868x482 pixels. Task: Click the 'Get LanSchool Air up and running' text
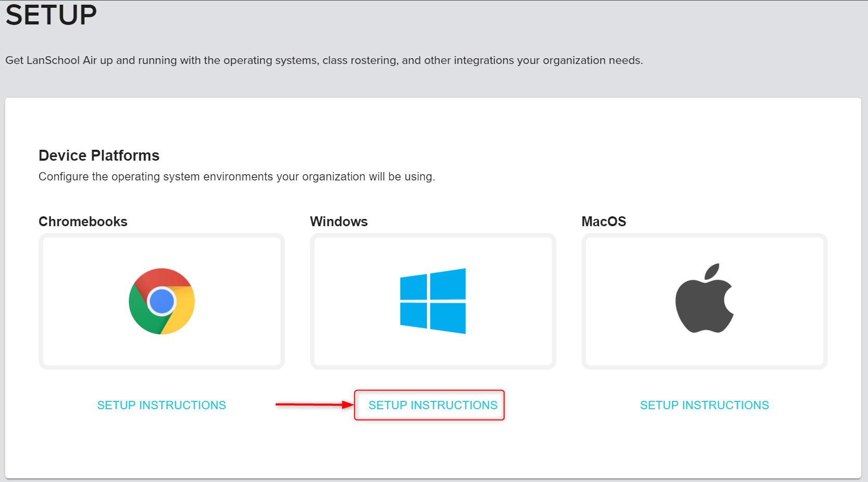tap(324, 60)
